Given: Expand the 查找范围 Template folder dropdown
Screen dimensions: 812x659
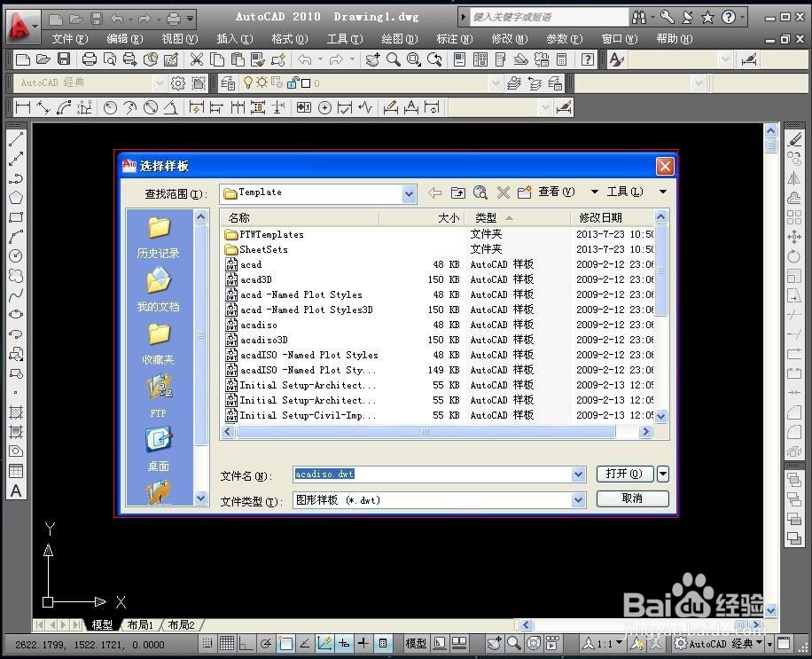Looking at the screenshot, I should click(410, 194).
